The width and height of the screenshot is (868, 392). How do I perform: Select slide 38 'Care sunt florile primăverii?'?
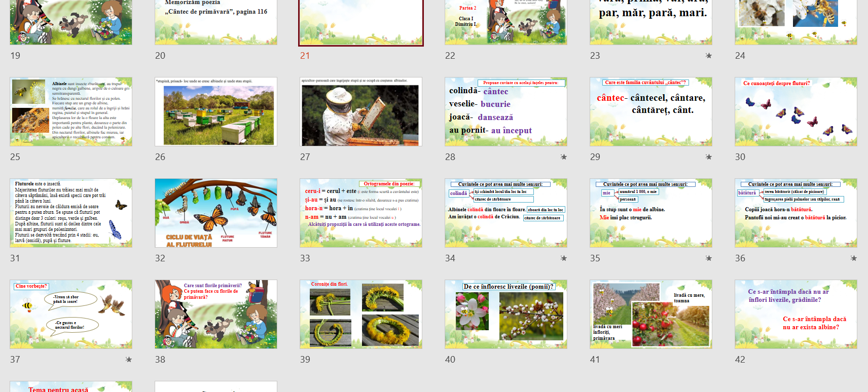(216, 314)
